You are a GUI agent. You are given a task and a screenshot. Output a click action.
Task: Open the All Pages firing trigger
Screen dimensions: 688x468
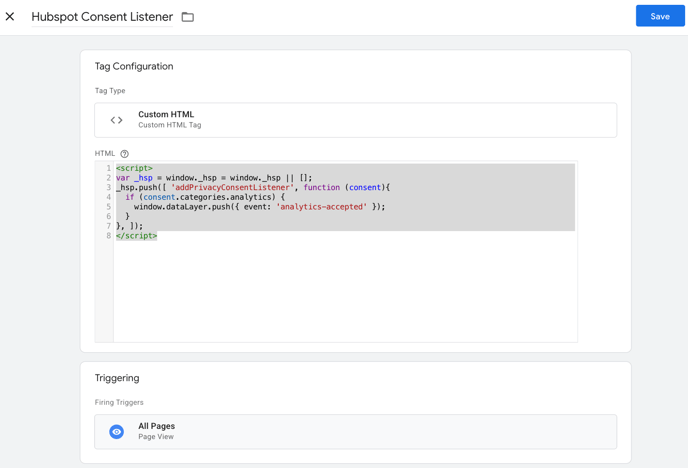point(355,432)
